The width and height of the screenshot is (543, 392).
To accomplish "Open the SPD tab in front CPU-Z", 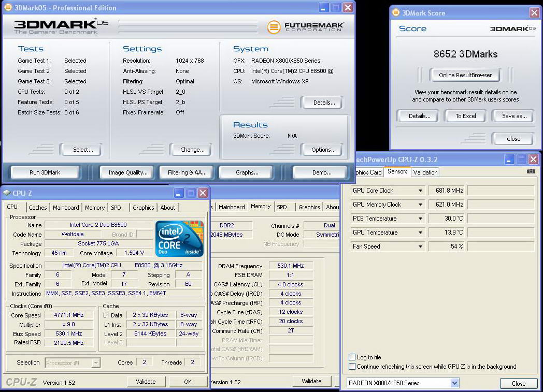I will coord(116,208).
